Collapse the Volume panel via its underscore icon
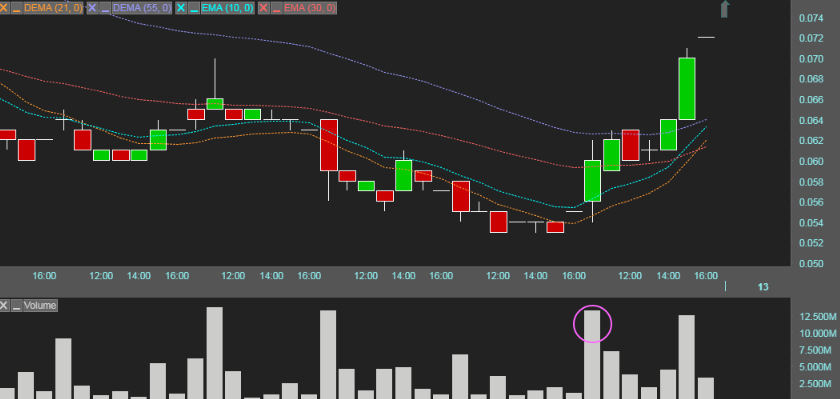Image resolution: width=840 pixels, height=399 pixels. pos(17,305)
